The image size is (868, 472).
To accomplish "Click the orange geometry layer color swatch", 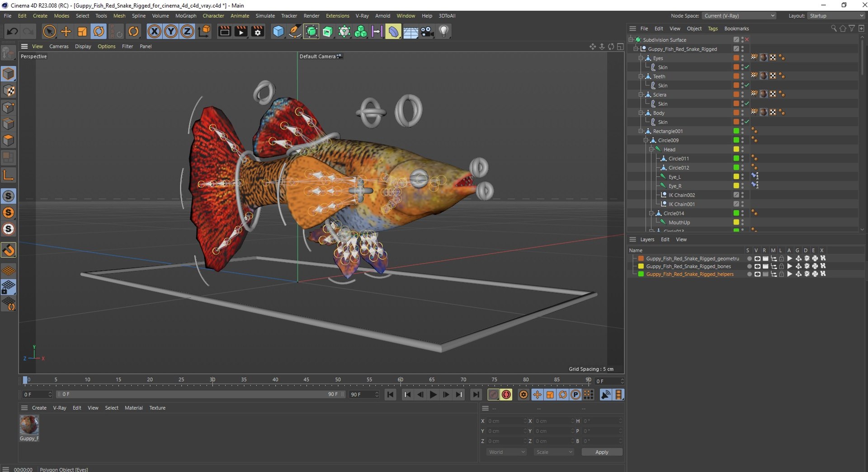I will click(x=641, y=259).
